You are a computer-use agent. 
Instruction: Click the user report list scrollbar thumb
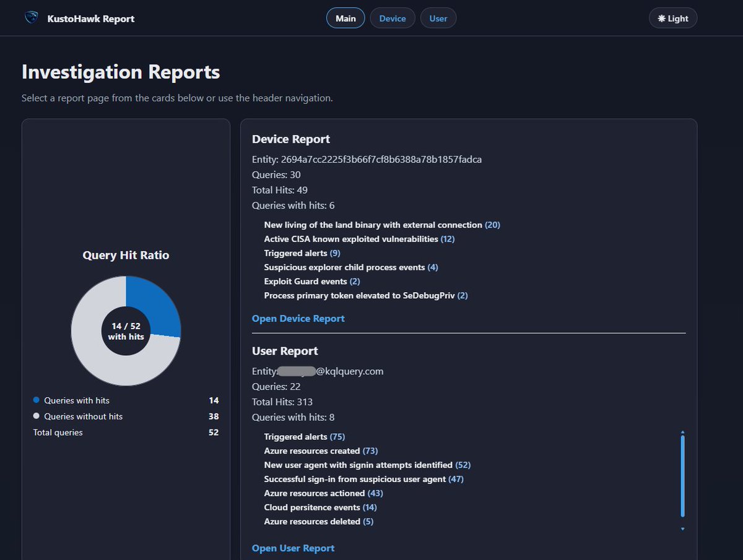pyautogui.click(x=683, y=475)
